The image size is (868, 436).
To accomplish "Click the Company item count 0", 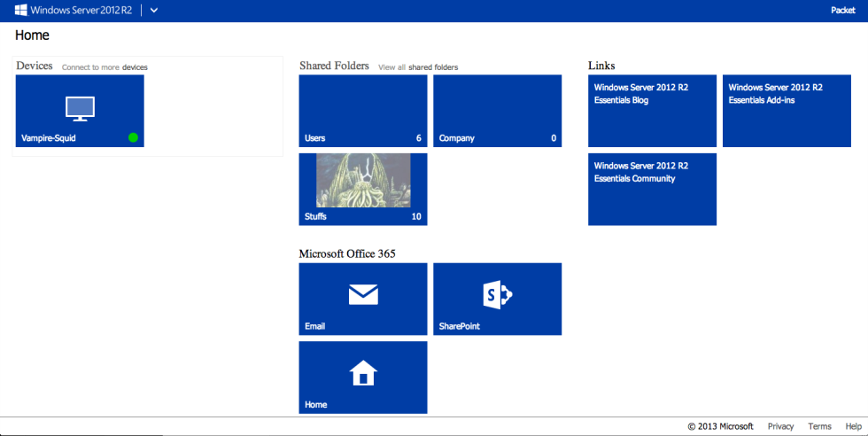I will click(x=554, y=138).
